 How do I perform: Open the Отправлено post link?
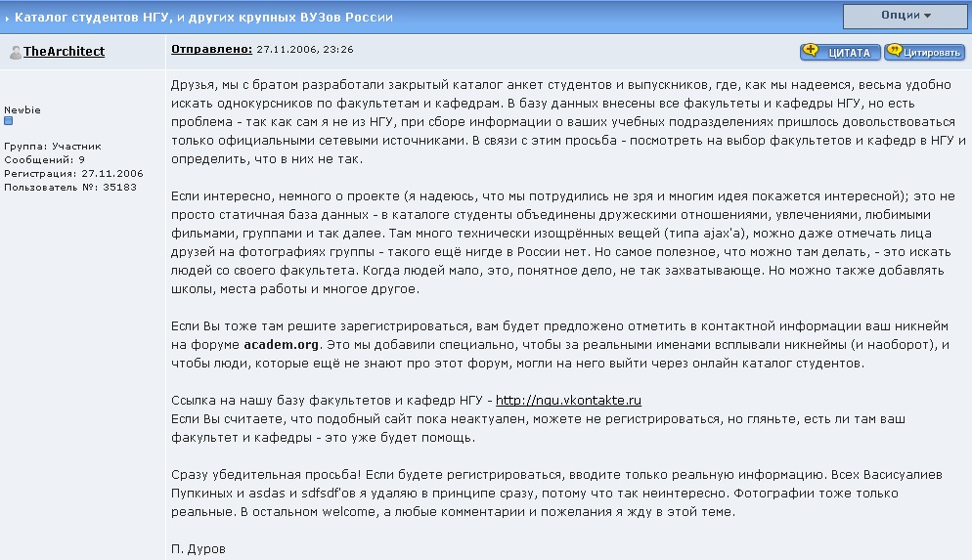(x=211, y=49)
